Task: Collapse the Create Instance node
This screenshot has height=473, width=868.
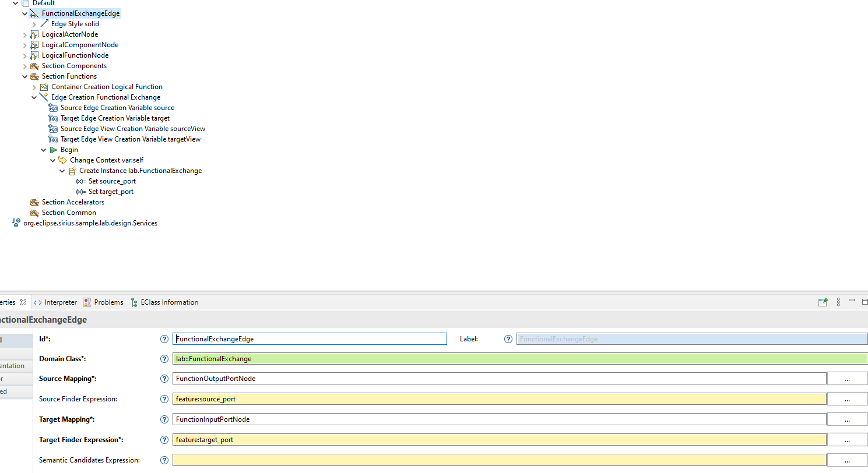Action: coord(62,171)
